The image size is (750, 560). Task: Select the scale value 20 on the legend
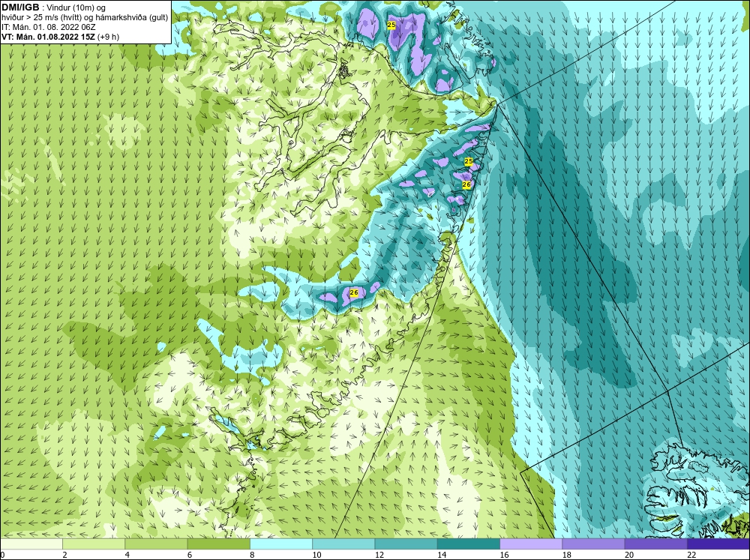(x=629, y=555)
